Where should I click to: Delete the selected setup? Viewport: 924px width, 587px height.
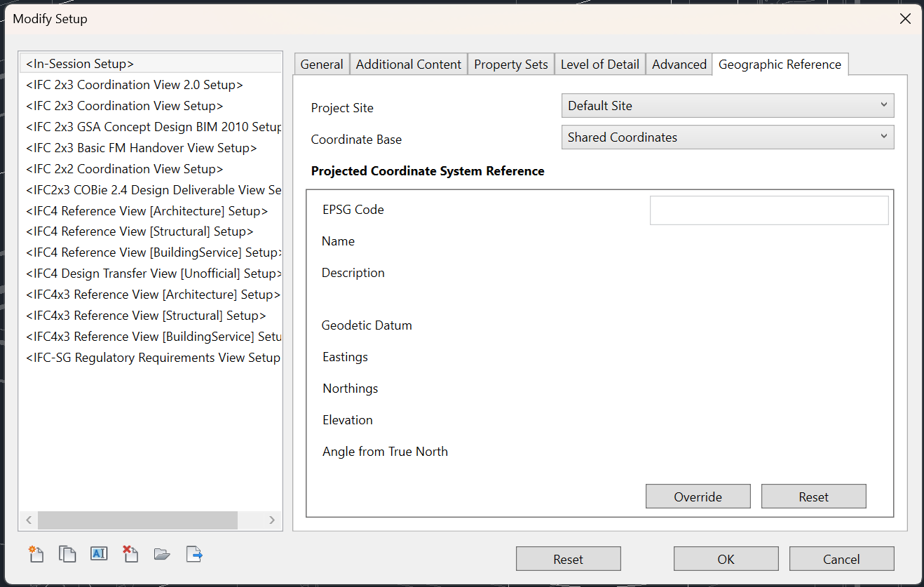coord(130,554)
